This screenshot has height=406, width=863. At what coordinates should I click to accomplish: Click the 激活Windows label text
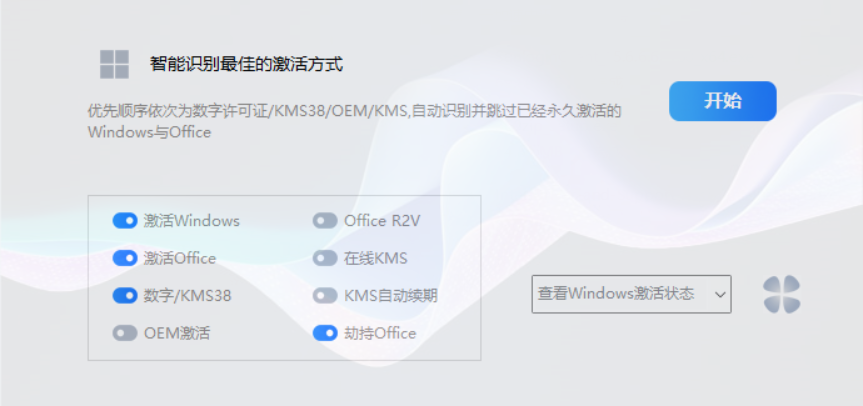pyautogui.click(x=191, y=221)
